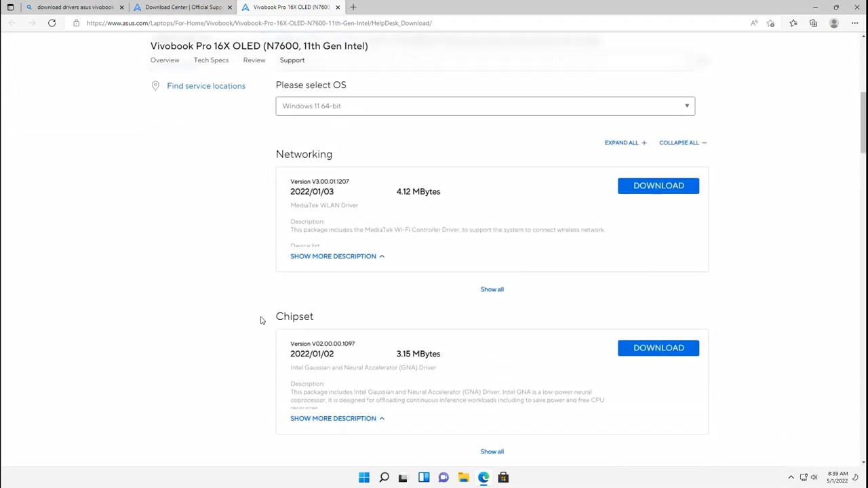Click Show all under Networking
This screenshot has width=868, height=488.
click(492, 289)
